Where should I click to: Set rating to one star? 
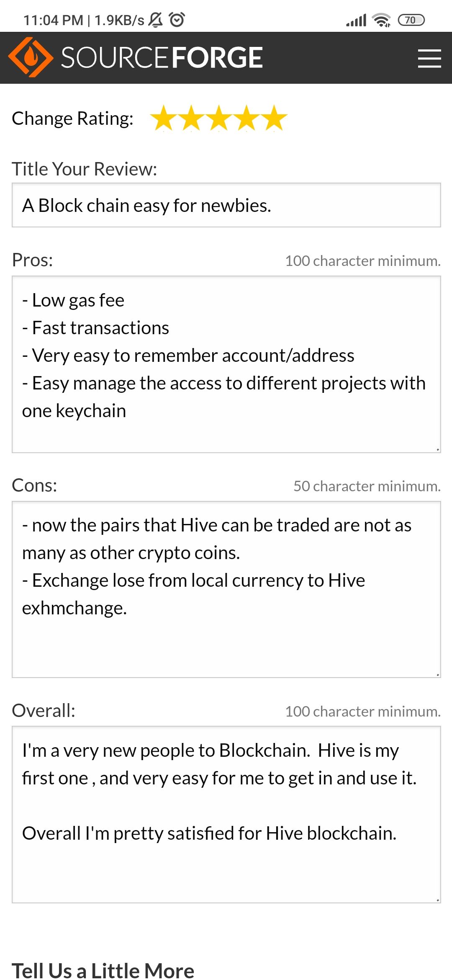coord(164,118)
